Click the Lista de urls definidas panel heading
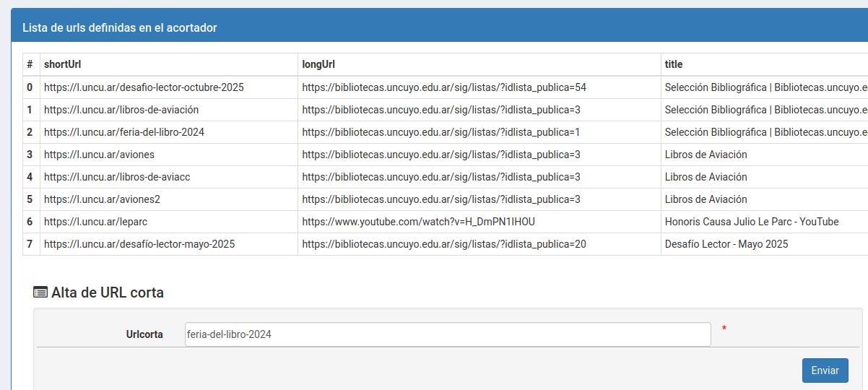Viewport: 868px width, 390px height. point(120,28)
